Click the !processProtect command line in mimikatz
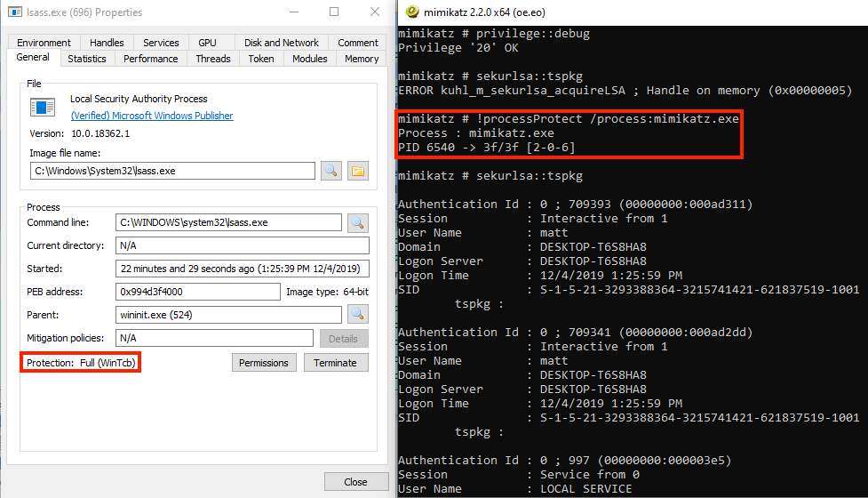Screen dimensions: 868x498 point(569,118)
